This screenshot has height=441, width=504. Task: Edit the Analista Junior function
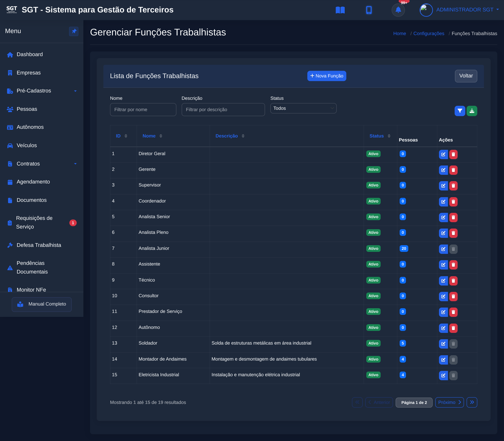click(443, 249)
